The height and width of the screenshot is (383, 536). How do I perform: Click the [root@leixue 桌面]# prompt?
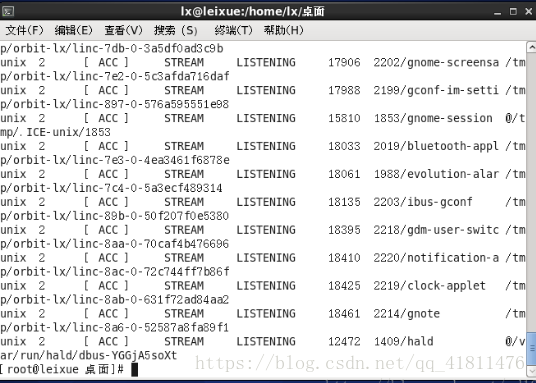click(x=62, y=369)
